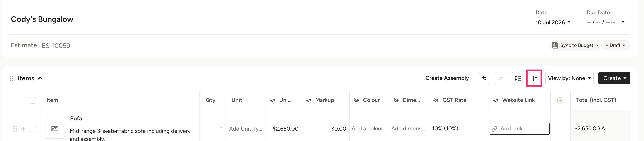Open the row height spacing icon
Viewport: 644px width, 141px height.
(x=518, y=78)
